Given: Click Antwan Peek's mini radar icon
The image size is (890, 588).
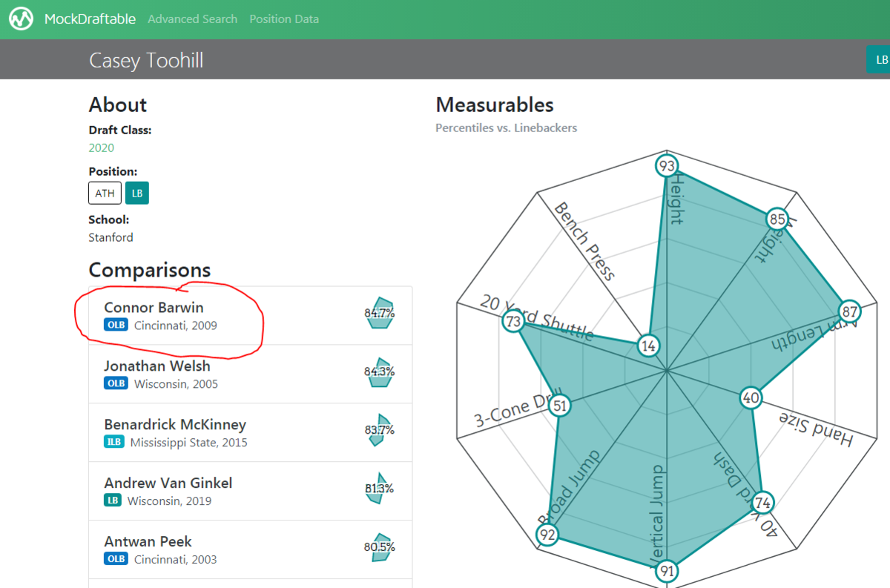Looking at the screenshot, I should tap(380, 548).
